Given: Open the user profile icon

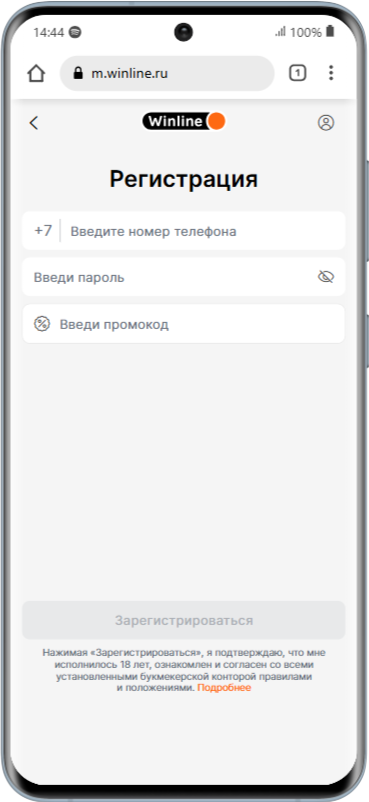Looking at the screenshot, I should coord(326,123).
